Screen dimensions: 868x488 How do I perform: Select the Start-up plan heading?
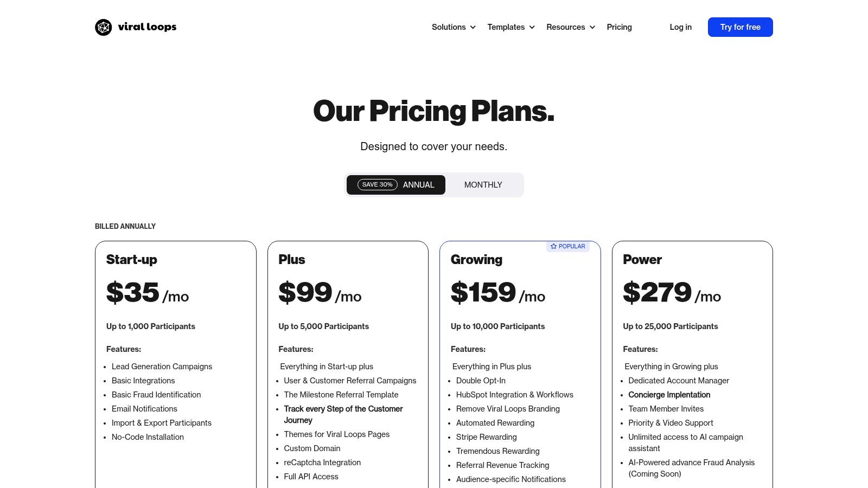pos(132,260)
